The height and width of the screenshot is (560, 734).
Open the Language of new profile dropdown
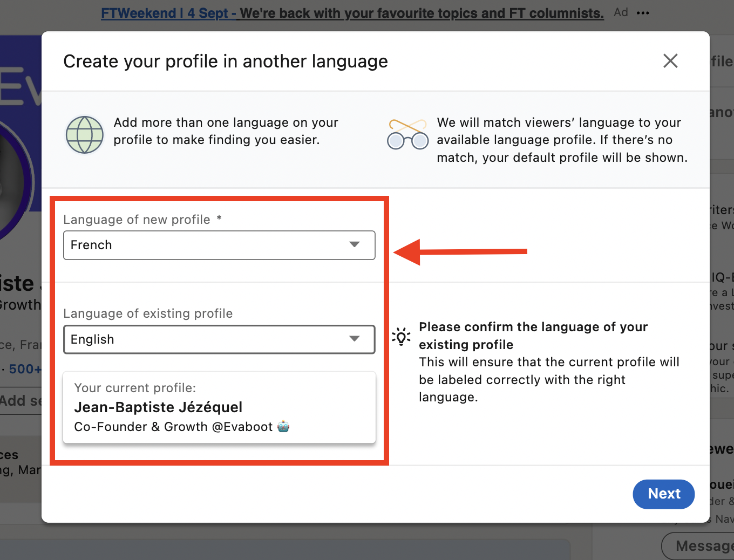(x=219, y=245)
